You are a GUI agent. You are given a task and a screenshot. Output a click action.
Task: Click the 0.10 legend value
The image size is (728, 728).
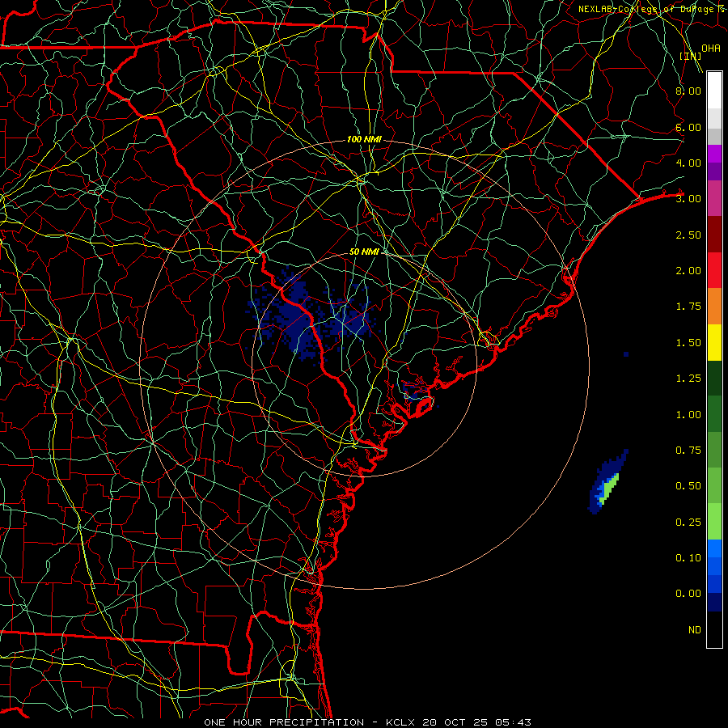pos(688,558)
